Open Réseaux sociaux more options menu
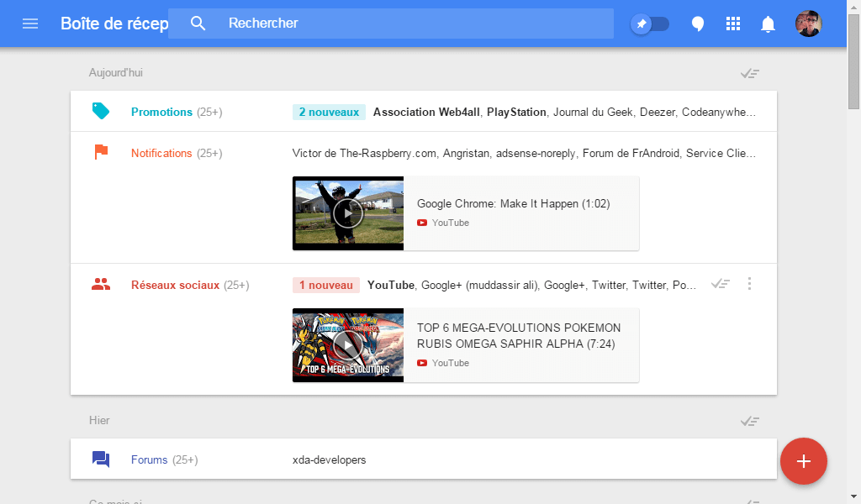Screen dimensions: 861x504 coord(749,284)
